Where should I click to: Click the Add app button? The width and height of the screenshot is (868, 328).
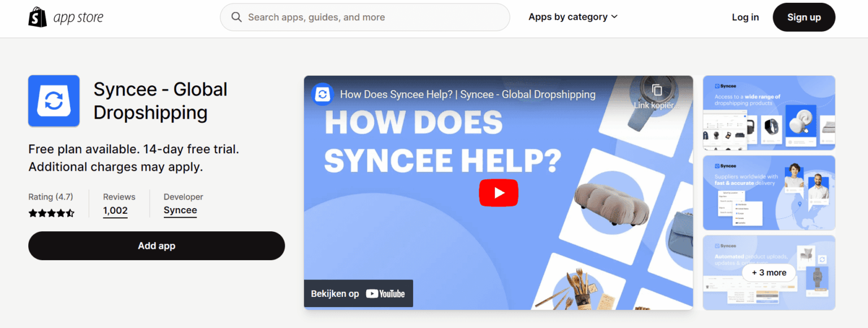coord(157,245)
